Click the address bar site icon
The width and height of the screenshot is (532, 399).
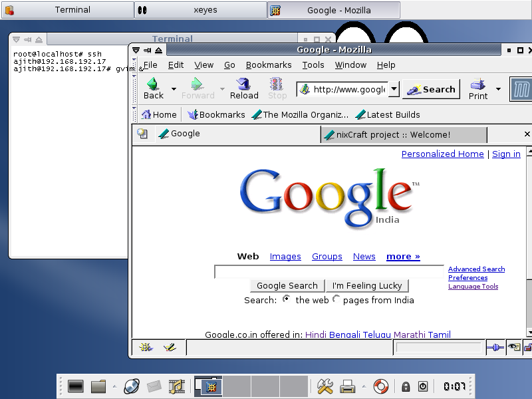pos(305,89)
